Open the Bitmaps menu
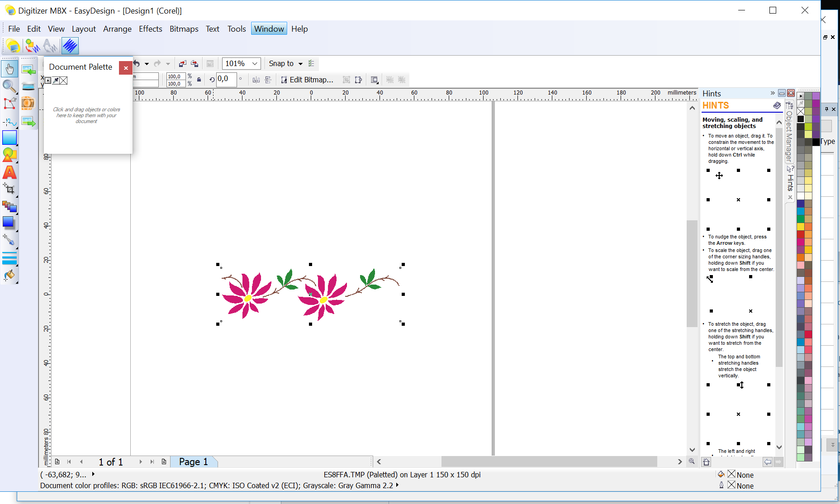The width and height of the screenshot is (840, 504). (x=184, y=29)
